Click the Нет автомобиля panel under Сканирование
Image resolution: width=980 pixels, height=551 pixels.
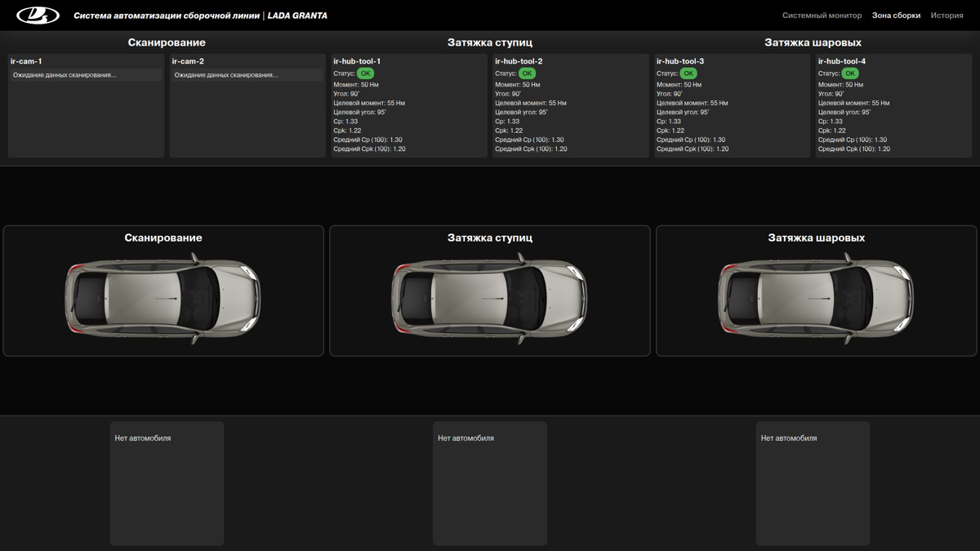coord(167,483)
